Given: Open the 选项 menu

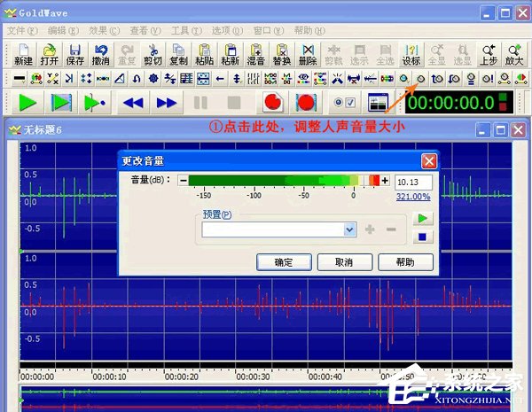Looking at the screenshot, I should 228,31.
